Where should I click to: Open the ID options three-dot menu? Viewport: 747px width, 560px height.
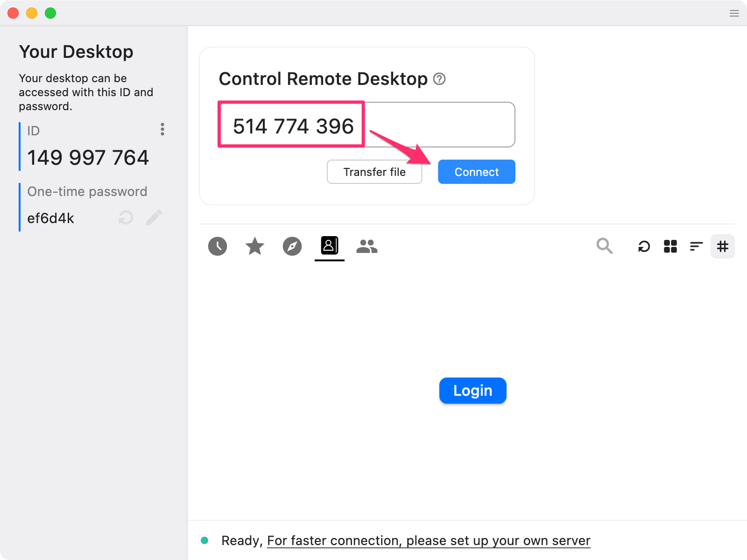tap(162, 129)
